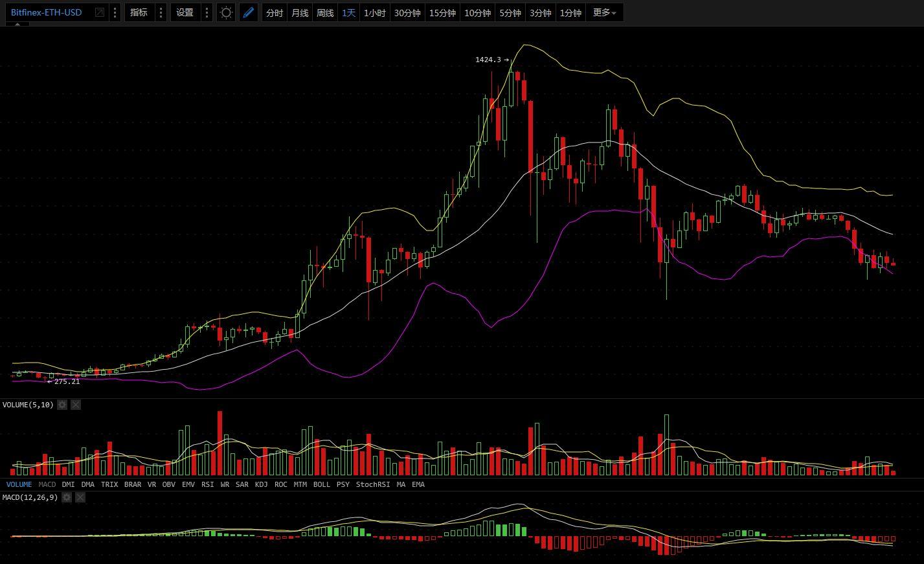Enable the WR indicator

coord(225,484)
